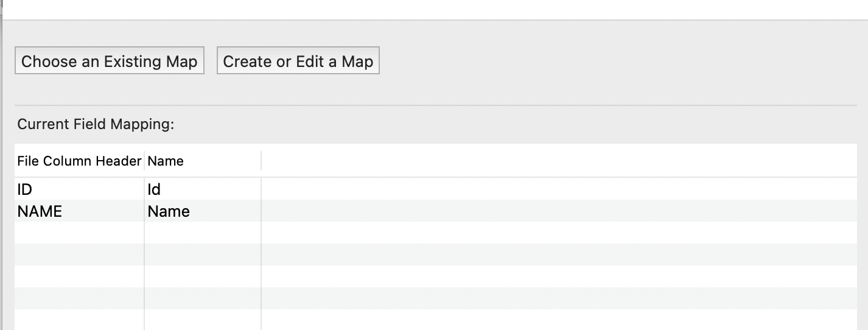
Task: Click the empty Name column cell in the third row
Action: click(x=201, y=233)
